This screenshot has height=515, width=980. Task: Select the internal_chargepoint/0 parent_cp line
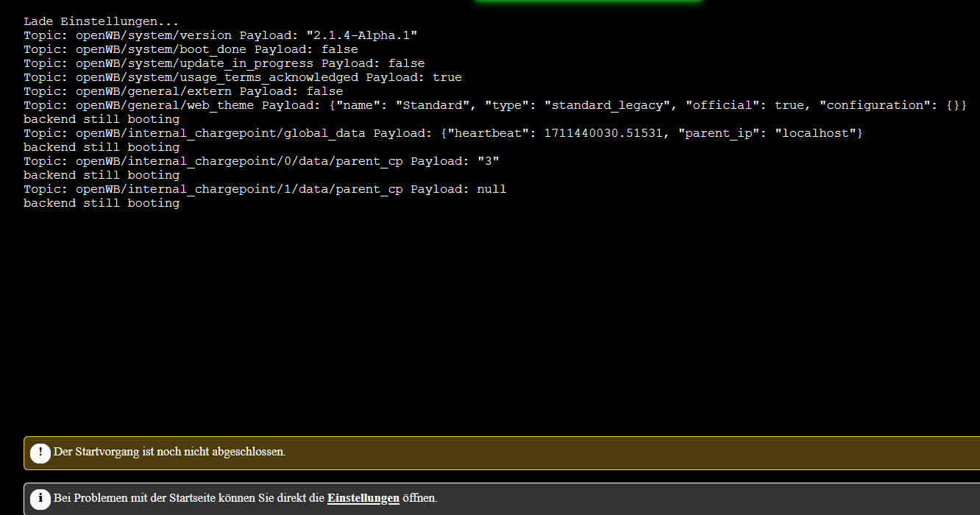pos(261,161)
